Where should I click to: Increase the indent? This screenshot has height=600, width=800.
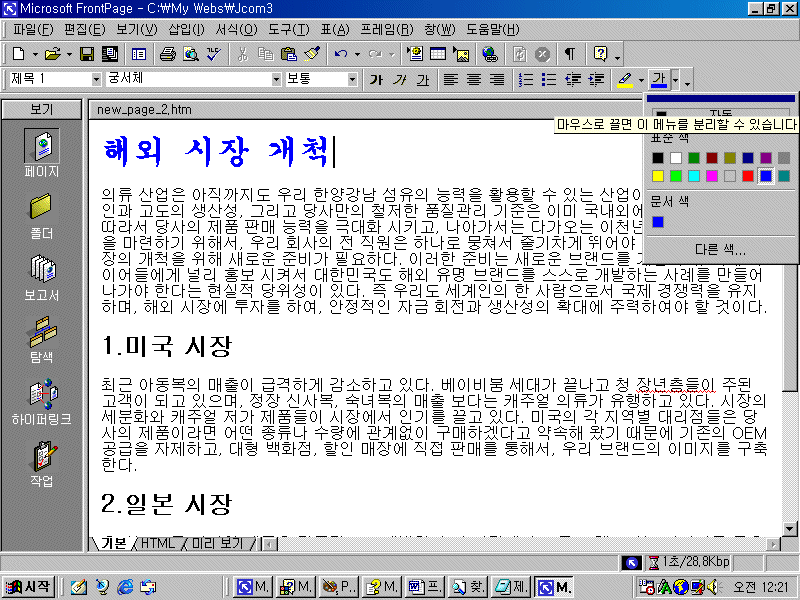point(596,80)
